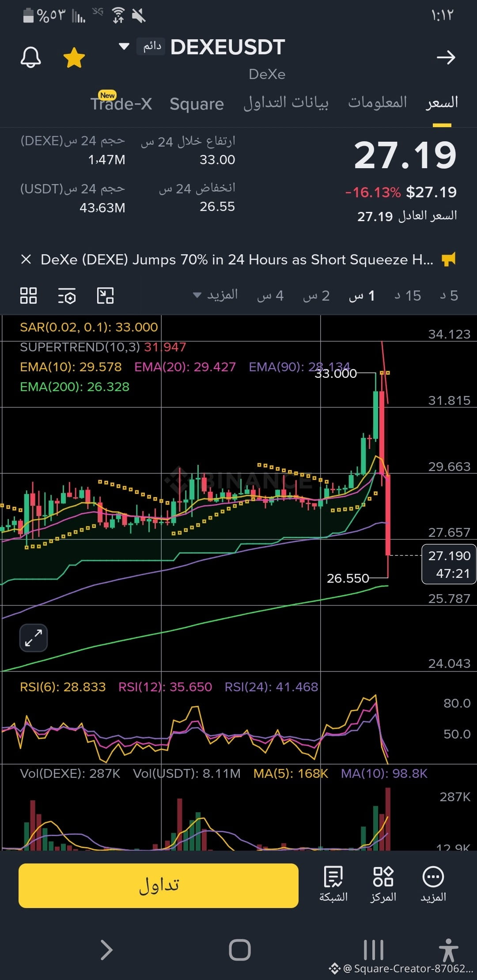Tap the RSI(12): 35.650 label
This screenshot has height=980, width=477.
pyautogui.click(x=165, y=687)
